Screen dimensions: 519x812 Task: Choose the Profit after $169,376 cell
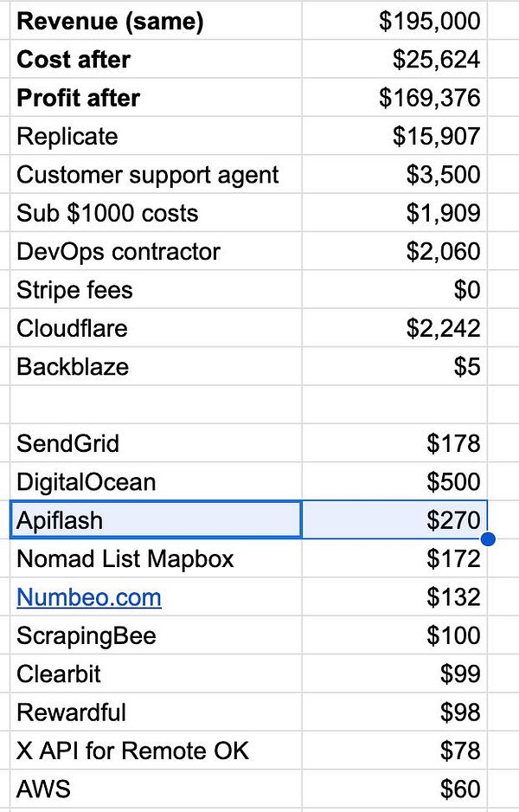[394, 97]
